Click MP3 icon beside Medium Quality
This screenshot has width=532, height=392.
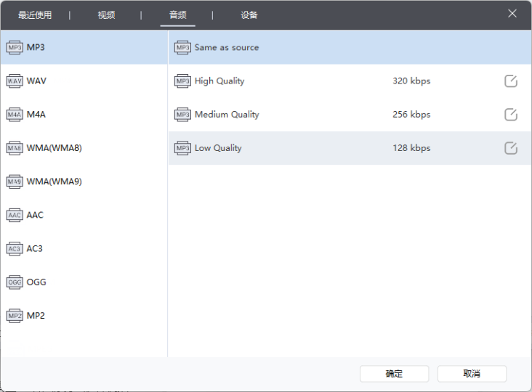tap(182, 115)
